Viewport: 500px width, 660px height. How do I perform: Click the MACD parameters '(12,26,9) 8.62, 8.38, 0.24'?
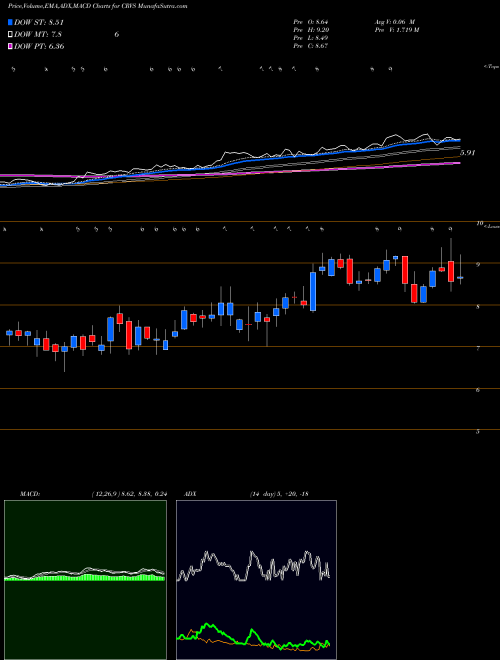click(x=129, y=494)
